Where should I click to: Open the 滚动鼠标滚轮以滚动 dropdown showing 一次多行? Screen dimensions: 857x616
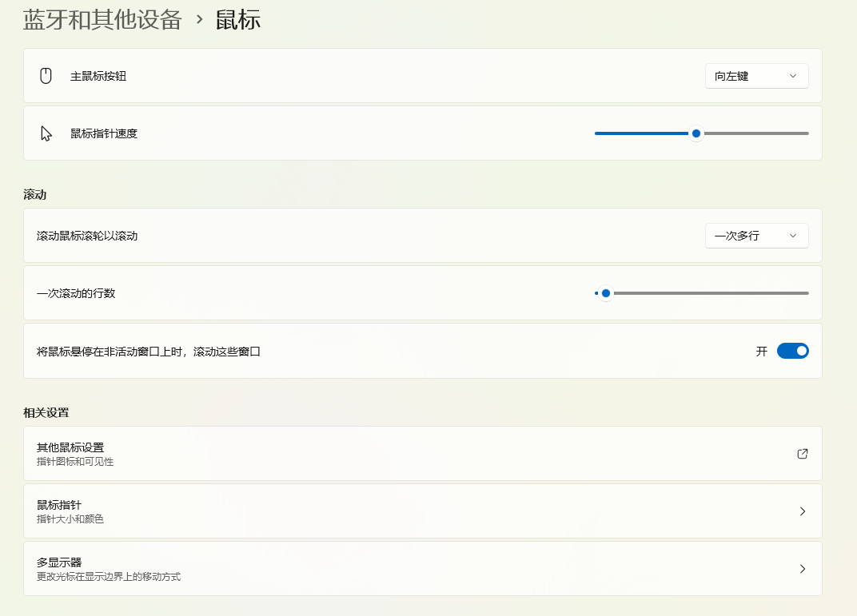click(756, 235)
